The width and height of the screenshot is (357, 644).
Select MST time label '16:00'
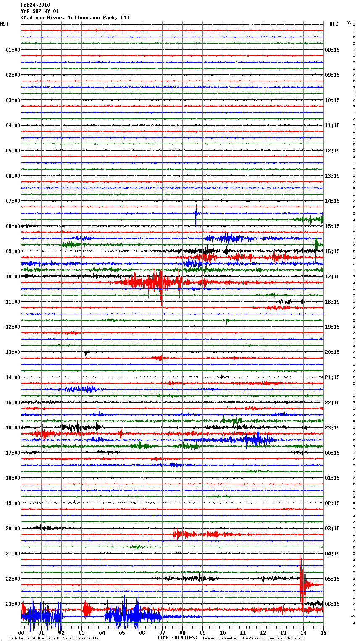point(13,428)
